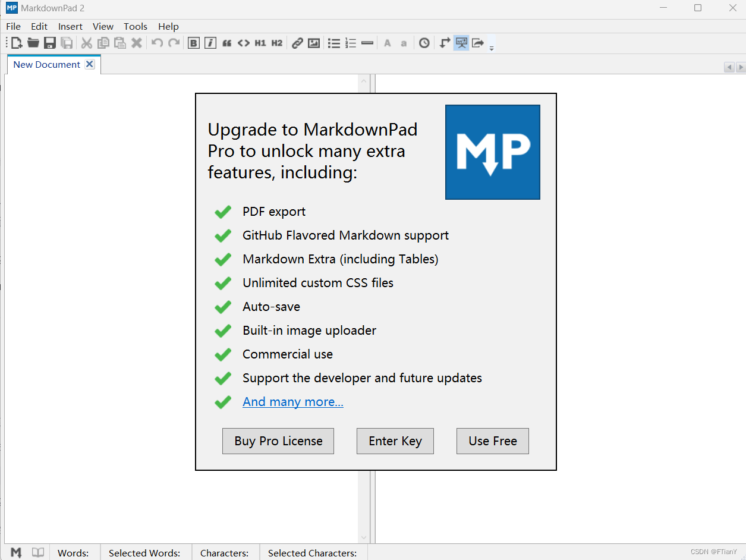The image size is (746, 560).
Task: Click the MarkdownPad MP logo in the dialog
Action: (x=493, y=152)
